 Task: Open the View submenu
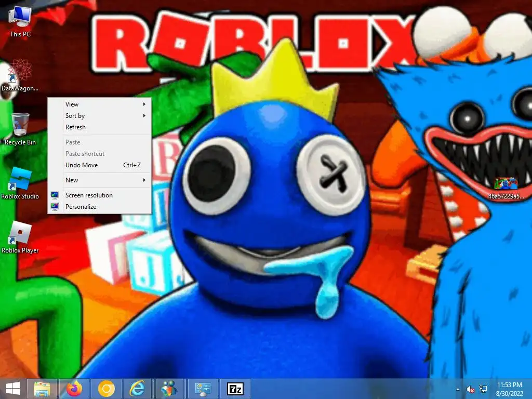[x=99, y=104]
